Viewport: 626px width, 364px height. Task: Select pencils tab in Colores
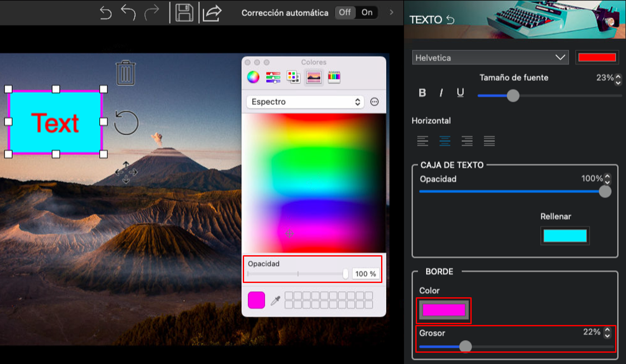(x=334, y=77)
